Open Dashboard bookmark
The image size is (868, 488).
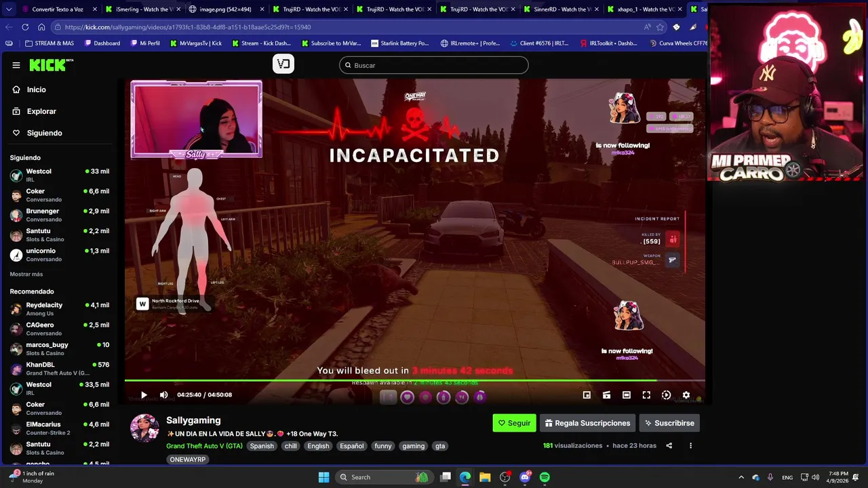pos(102,43)
